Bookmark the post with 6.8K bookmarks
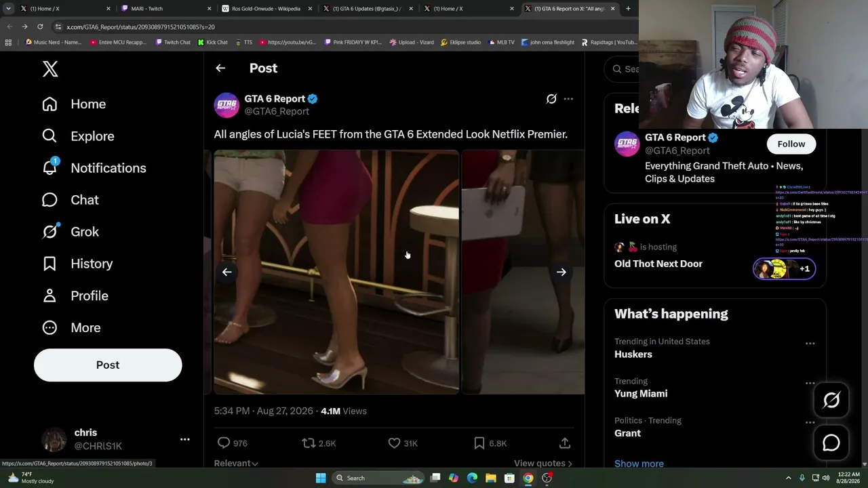 pyautogui.click(x=479, y=443)
